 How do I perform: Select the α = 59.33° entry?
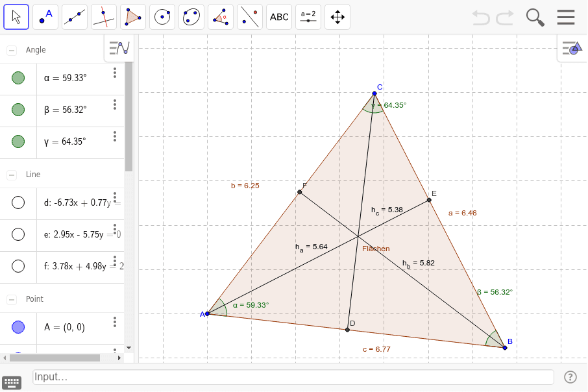66,78
